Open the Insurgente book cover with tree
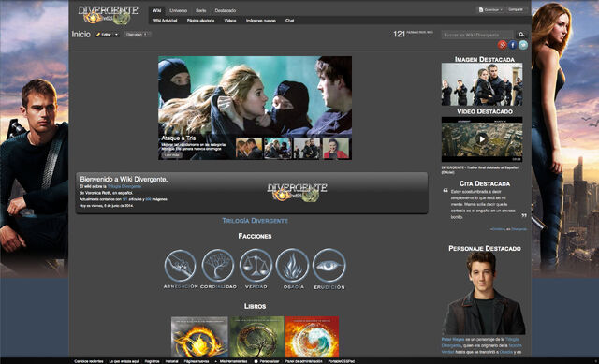The height and width of the screenshot is (364, 599). (256, 337)
